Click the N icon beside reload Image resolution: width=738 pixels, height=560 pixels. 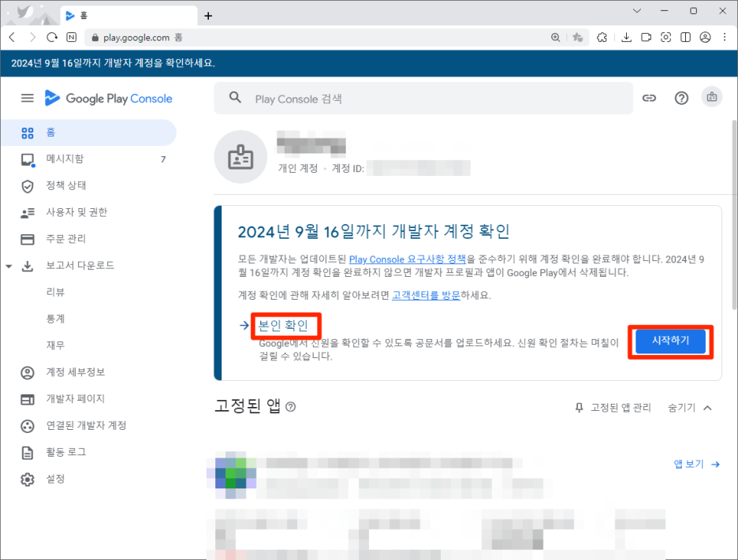pos(72,37)
